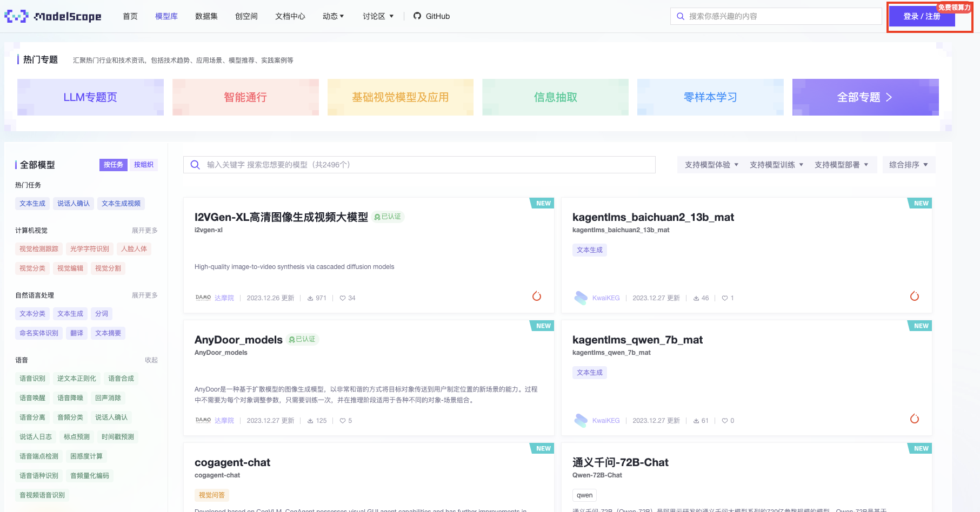Select the 音频量化编码 tag
This screenshot has width=980, height=512.
coord(90,476)
